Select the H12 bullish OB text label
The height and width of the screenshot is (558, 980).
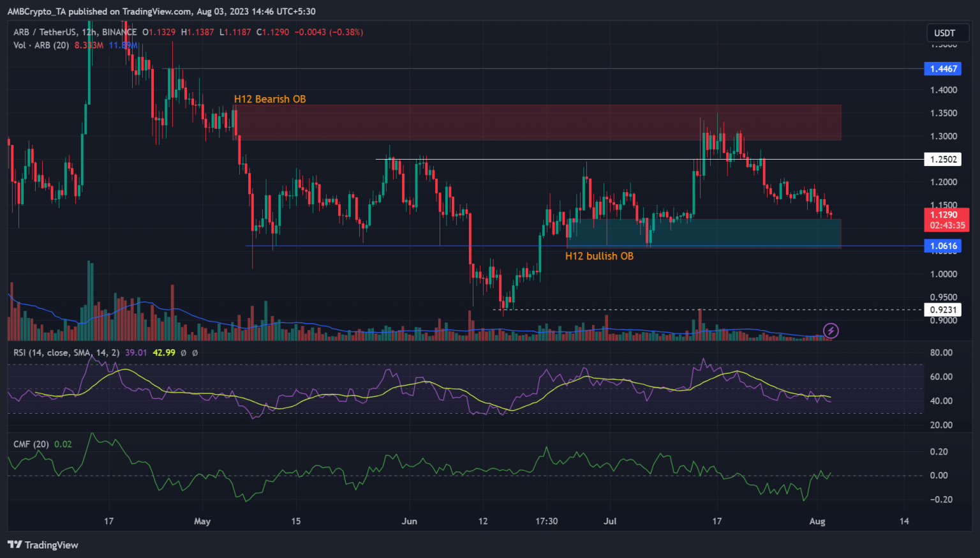pos(599,255)
